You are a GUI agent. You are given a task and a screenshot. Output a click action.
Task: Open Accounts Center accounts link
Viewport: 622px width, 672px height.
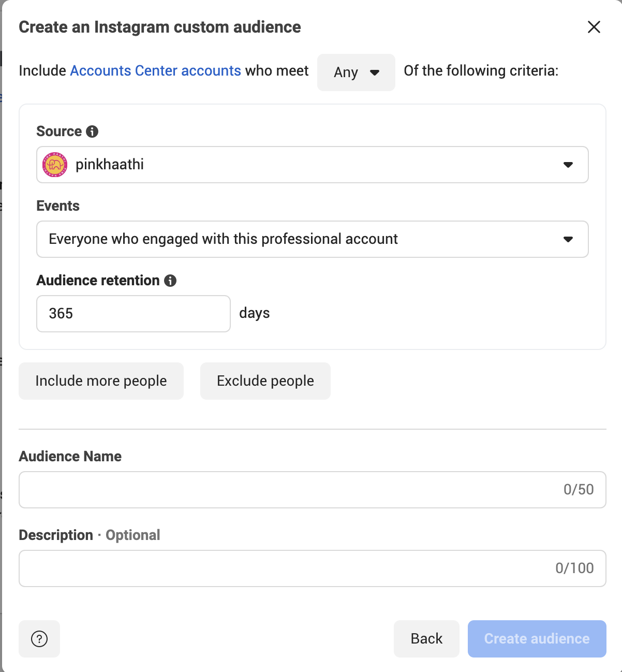coord(155,70)
